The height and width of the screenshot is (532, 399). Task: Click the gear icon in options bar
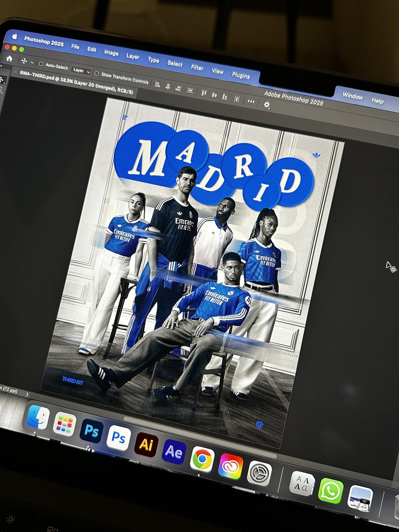pos(266,105)
